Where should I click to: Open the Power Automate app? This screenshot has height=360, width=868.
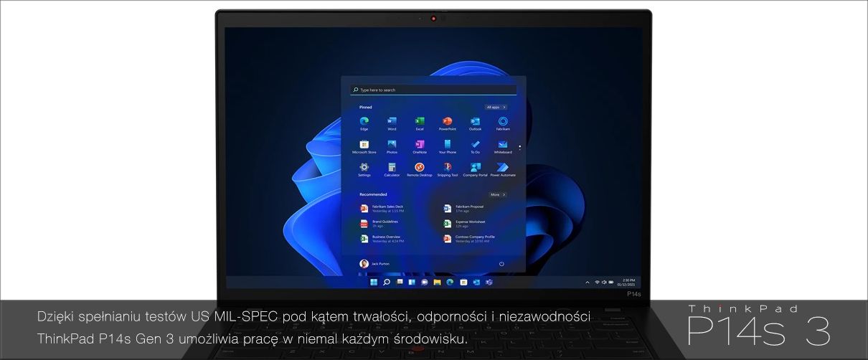[x=502, y=168]
